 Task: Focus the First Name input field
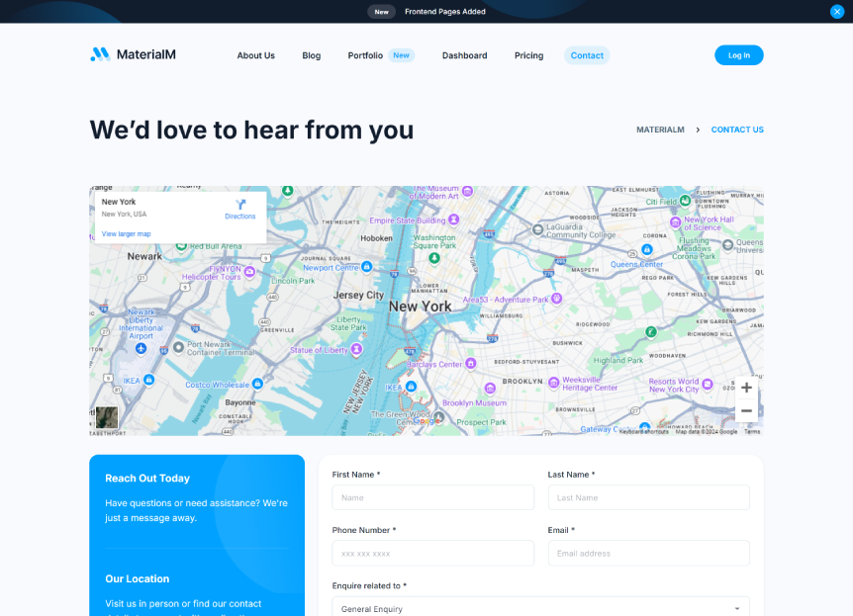pyautogui.click(x=432, y=497)
